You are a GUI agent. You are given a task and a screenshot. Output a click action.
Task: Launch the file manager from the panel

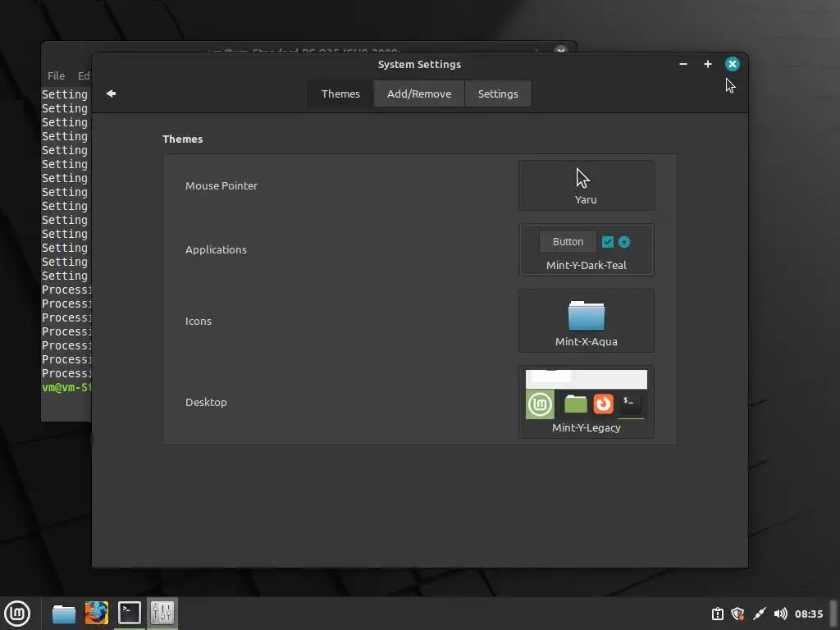click(x=64, y=614)
